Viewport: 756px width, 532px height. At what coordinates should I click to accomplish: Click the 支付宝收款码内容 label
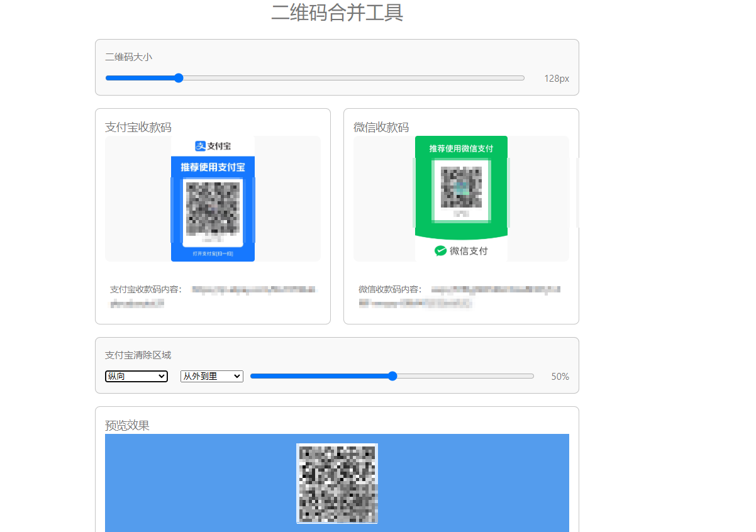(145, 289)
